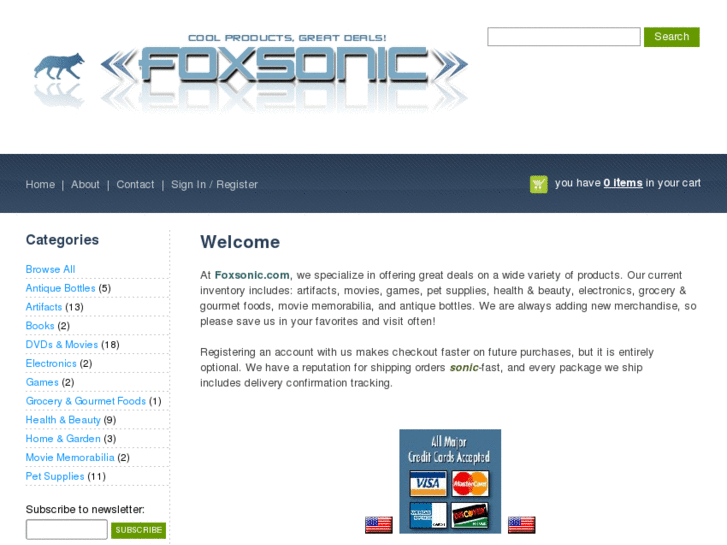727x545 pixels.
Task: Browse All categories
Action: pyautogui.click(x=50, y=269)
